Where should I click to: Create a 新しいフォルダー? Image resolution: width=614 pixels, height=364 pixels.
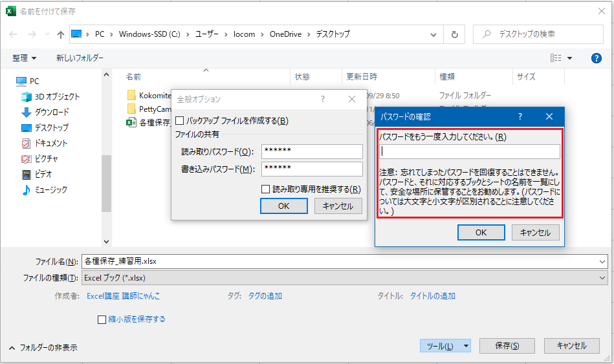click(80, 58)
